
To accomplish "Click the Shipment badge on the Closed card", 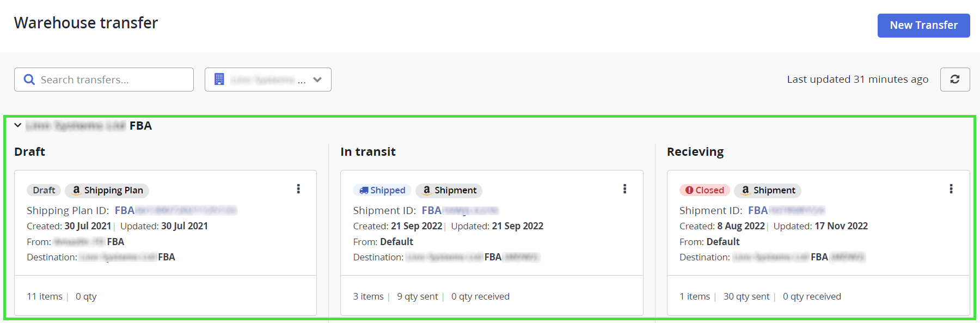I will tap(768, 190).
